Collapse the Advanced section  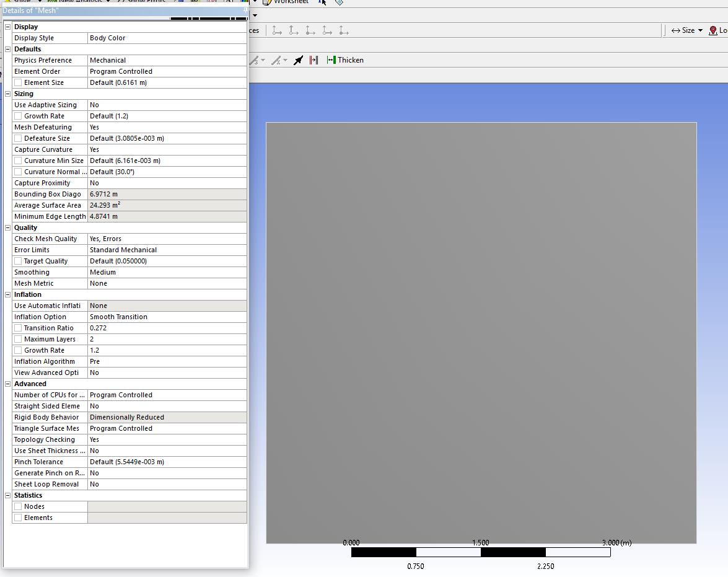pos(7,384)
